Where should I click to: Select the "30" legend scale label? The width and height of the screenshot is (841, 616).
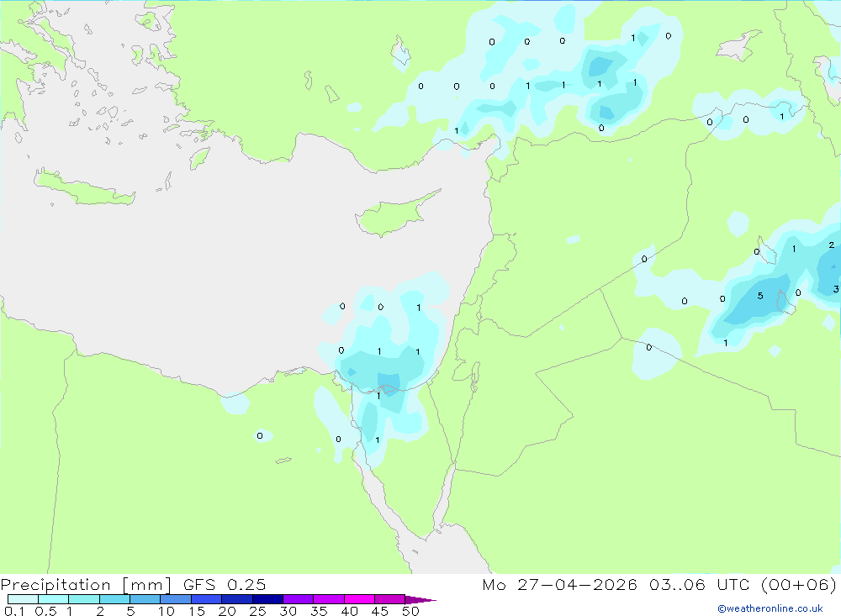coord(288,611)
